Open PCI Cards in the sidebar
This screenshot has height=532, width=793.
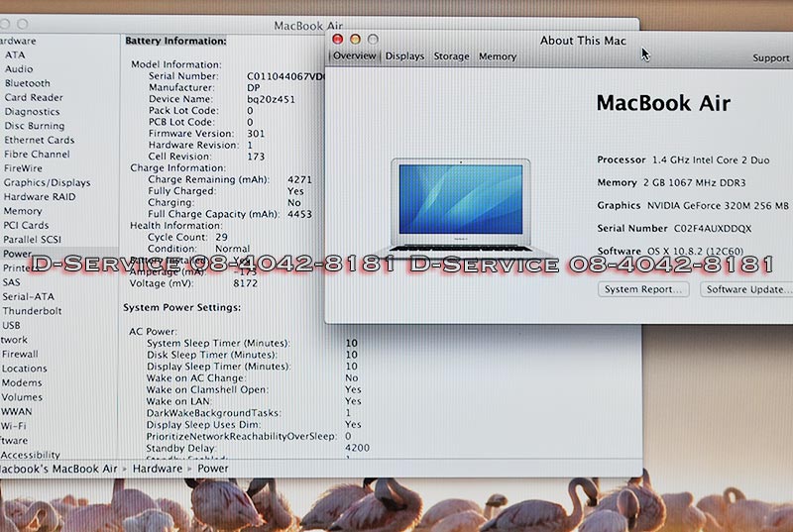(26, 225)
